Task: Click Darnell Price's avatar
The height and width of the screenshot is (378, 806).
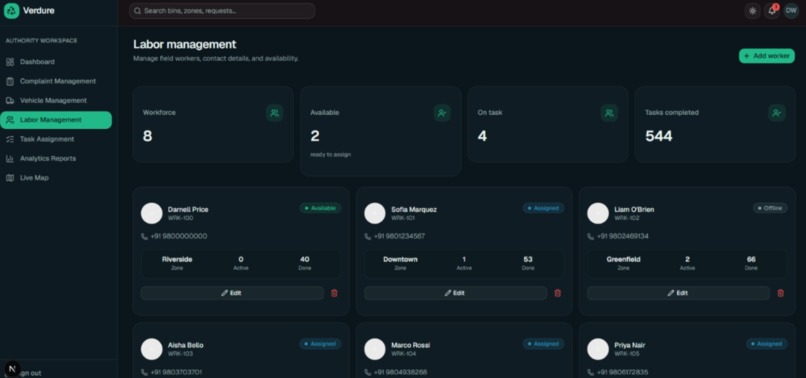Action: coord(152,213)
